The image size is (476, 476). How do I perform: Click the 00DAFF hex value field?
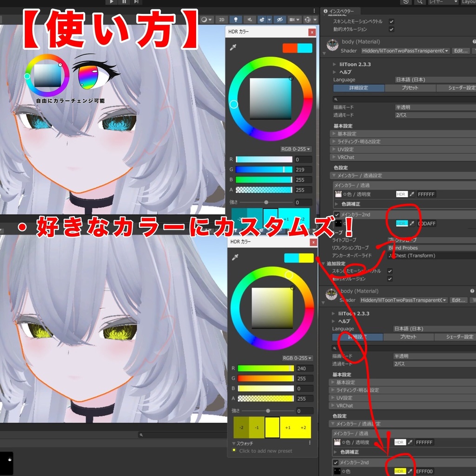tap(426, 224)
